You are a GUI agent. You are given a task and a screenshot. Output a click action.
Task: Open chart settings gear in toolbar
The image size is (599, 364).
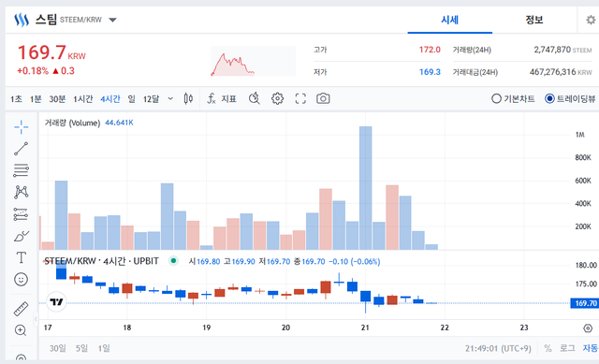tap(277, 99)
